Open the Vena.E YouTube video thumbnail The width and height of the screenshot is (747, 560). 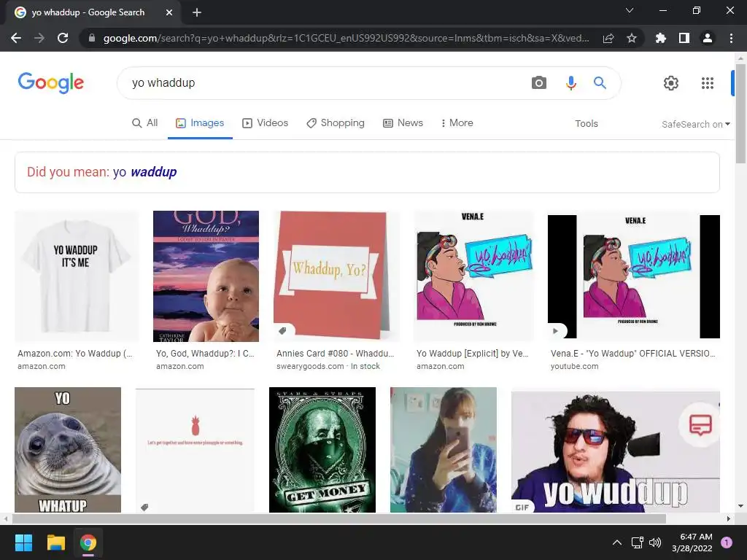click(x=634, y=276)
